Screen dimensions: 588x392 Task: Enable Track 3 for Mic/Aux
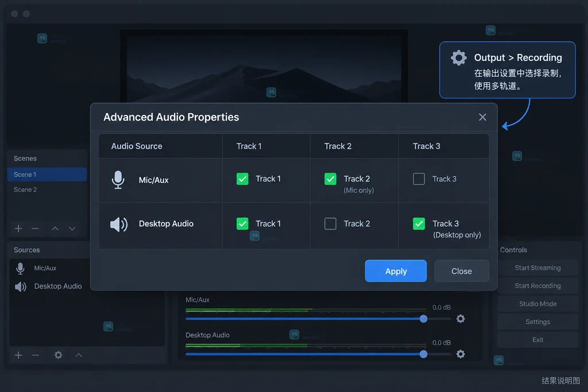(x=419, y=178)
